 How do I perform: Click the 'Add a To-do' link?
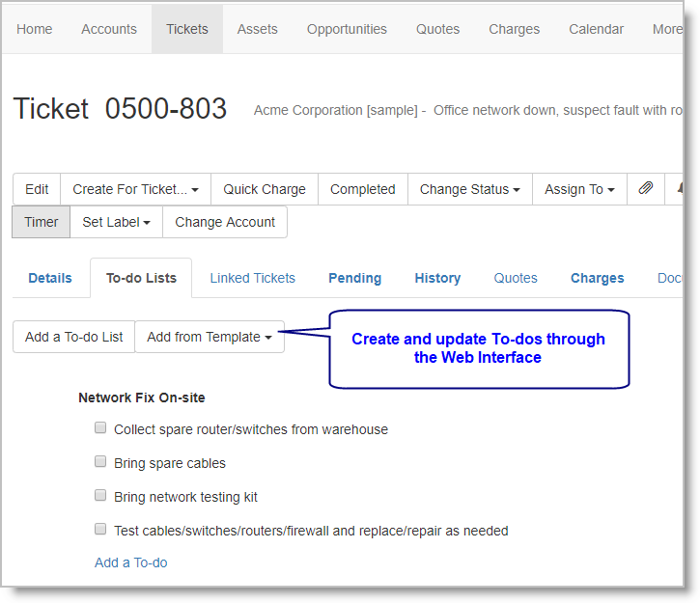pyautogui.click(x=130, y=562)
